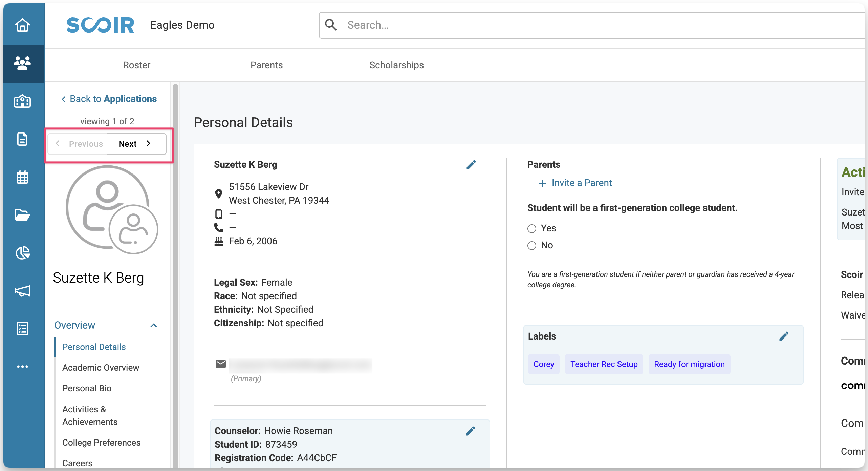Select No for first-generation student
Viewport: 868px width, 471px height.
pyautogui.click(x=532, y=246)
